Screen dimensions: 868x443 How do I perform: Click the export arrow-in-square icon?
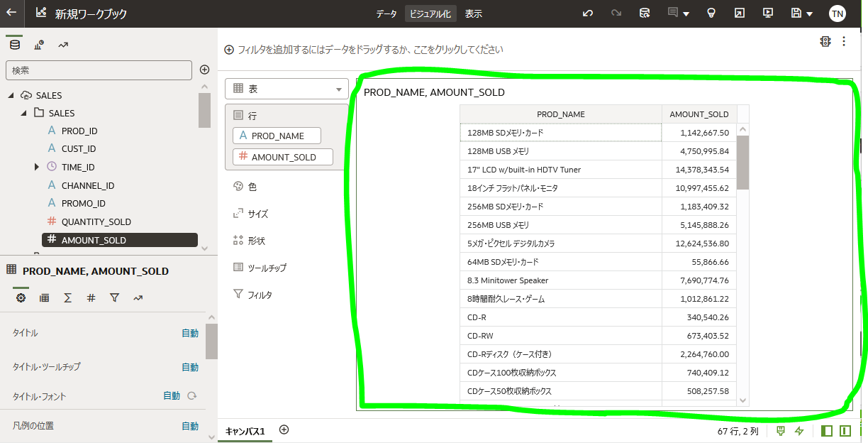(x=739, y=13)
